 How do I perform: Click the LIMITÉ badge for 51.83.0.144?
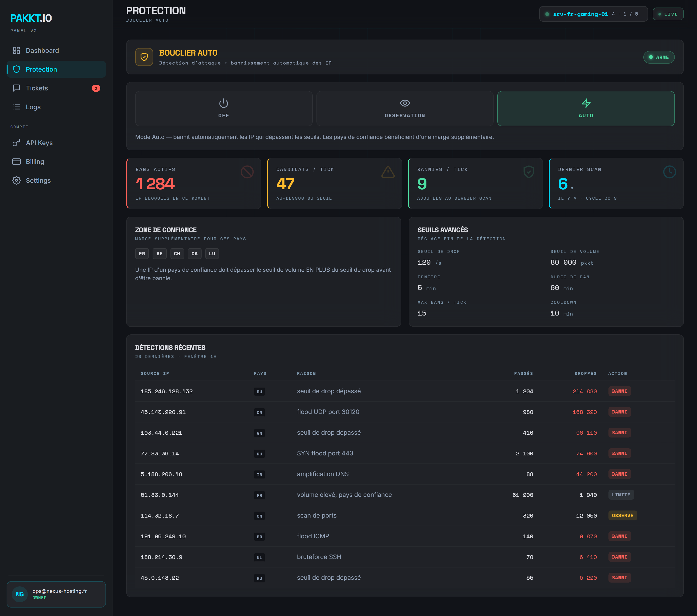click(621, 494)
